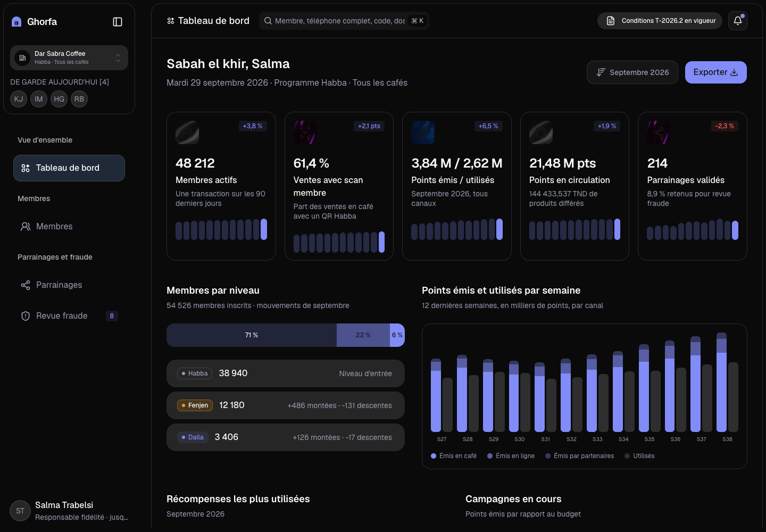The image size is (766, 532).
Task: Open the notifications bell
Action: [x=738, y=21]
